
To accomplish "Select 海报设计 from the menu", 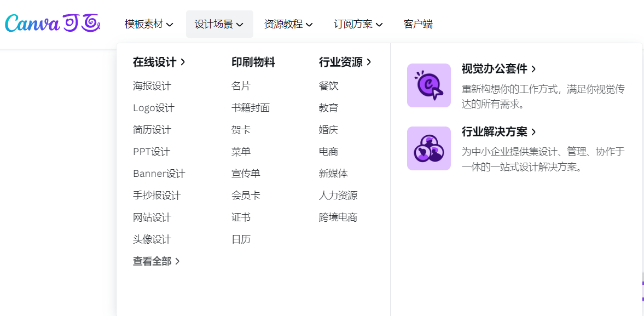I will tap(152, 86).
